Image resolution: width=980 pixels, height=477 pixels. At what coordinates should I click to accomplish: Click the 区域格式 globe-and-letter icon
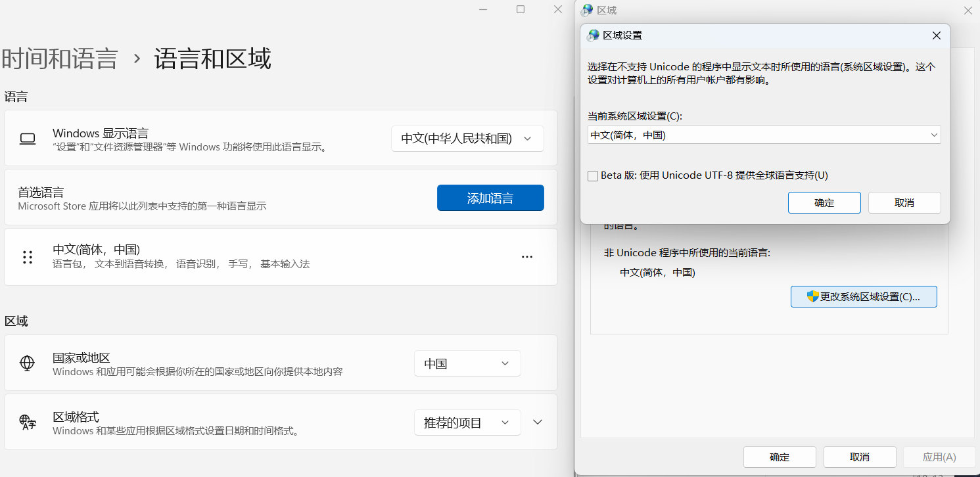[28, 422]
